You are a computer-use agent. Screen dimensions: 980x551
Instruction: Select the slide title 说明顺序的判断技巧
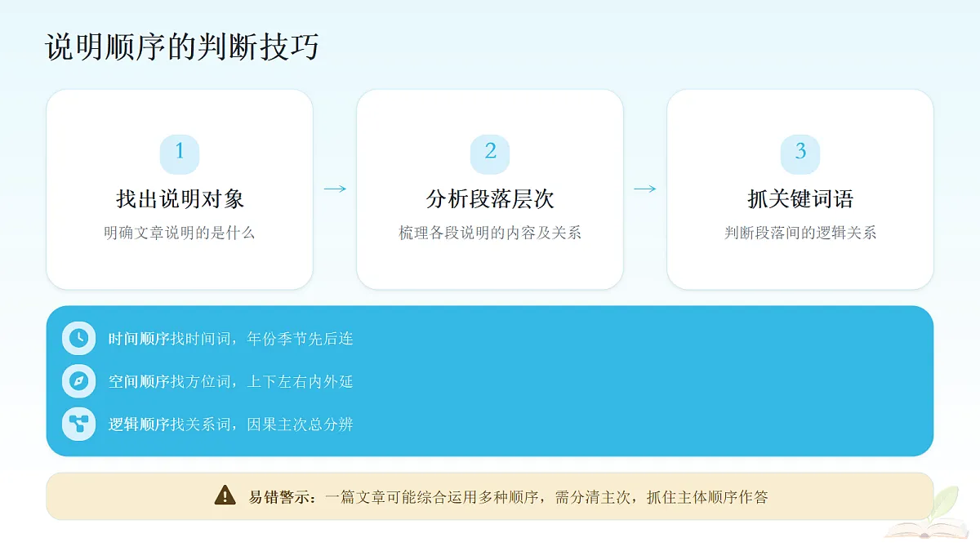[x=182, y=47]
